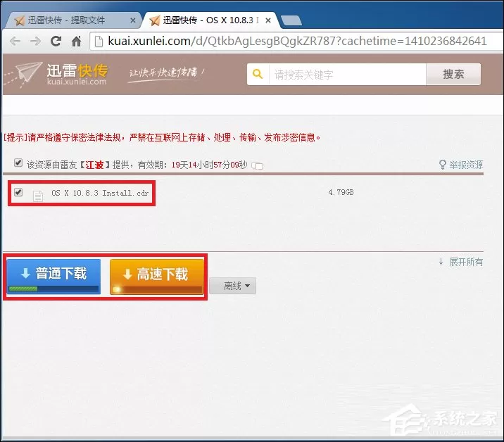The width and height of the screenshot is (504, 442).
Task: Open a new browser tab
Action: point(291,20)
